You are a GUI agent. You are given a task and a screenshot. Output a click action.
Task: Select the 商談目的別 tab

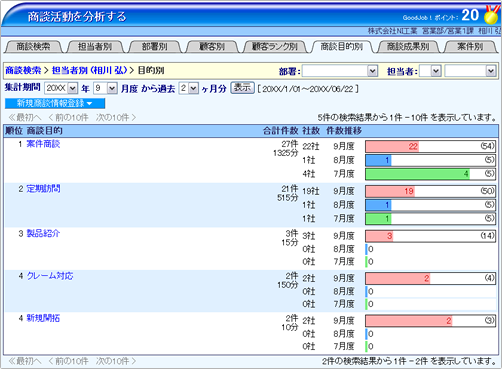341,47
